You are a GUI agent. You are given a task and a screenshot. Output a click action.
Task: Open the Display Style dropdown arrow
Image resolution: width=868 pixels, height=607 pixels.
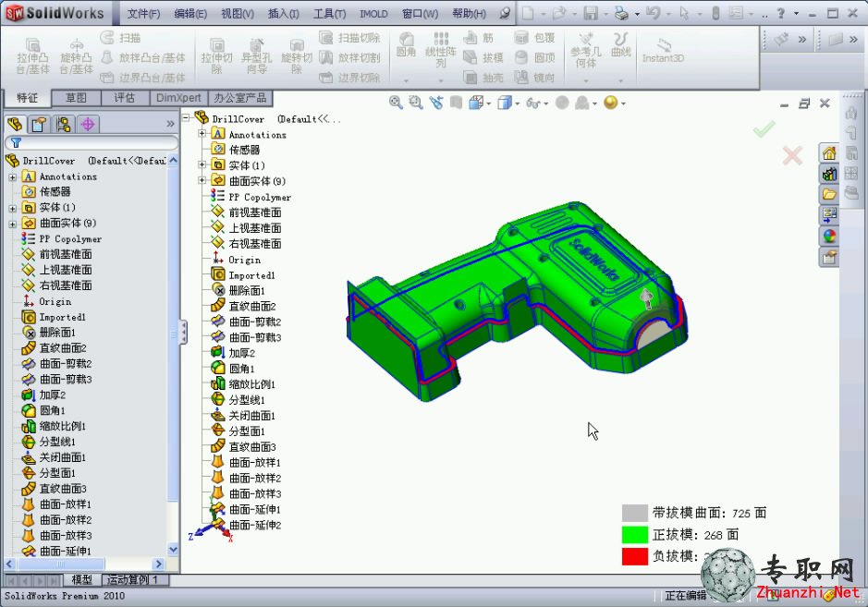pos(517,103)
